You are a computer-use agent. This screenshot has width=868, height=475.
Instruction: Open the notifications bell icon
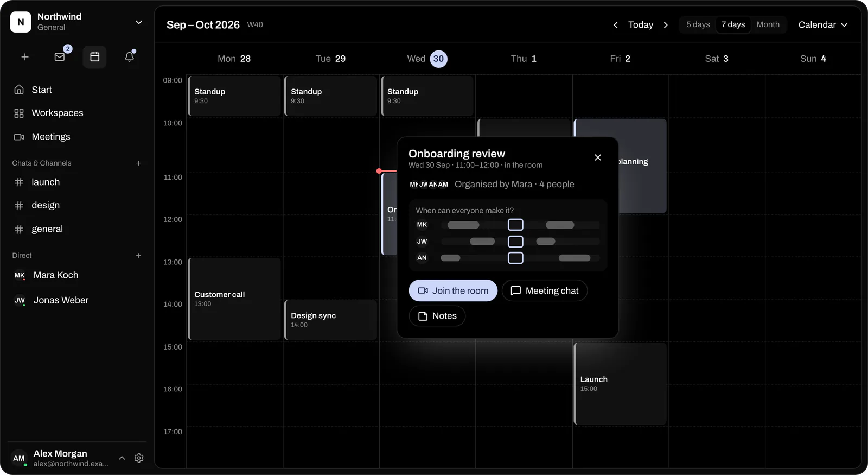click(x=129, y=57)
